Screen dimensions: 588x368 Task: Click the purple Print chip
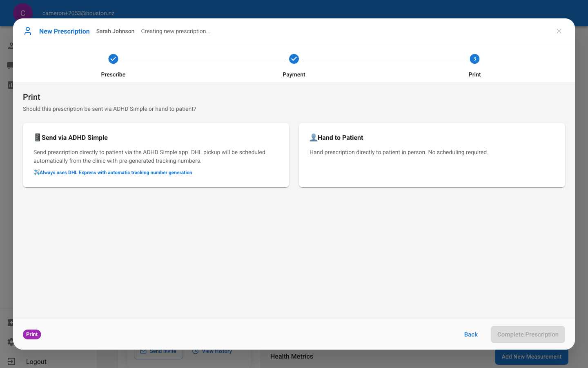click(32, 334)
